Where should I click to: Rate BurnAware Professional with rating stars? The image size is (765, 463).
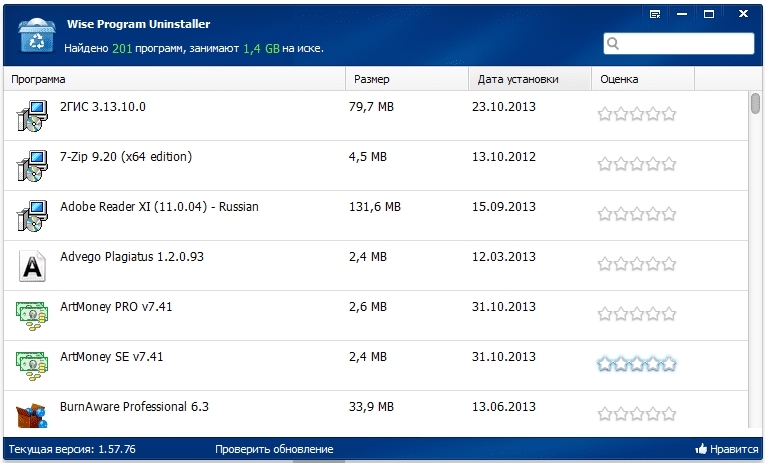click(637, 414)
